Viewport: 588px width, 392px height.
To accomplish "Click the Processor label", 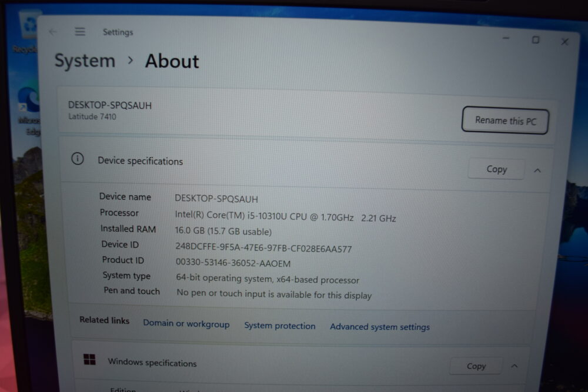I will pyautogui.click(x=119, y=213).
